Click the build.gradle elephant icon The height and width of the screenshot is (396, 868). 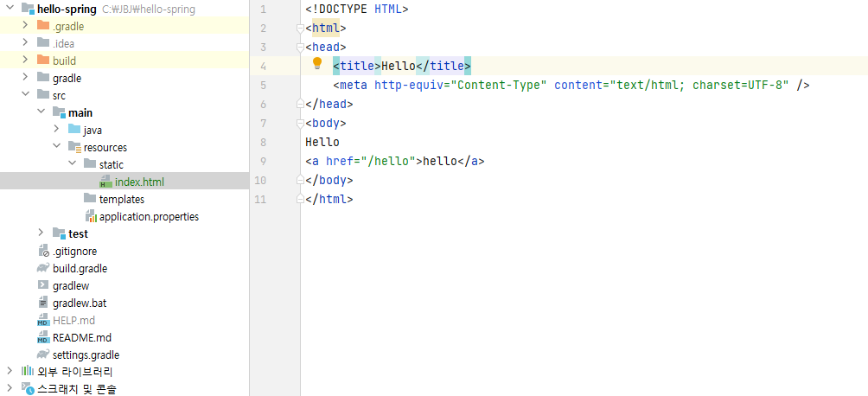pos(43,268)
